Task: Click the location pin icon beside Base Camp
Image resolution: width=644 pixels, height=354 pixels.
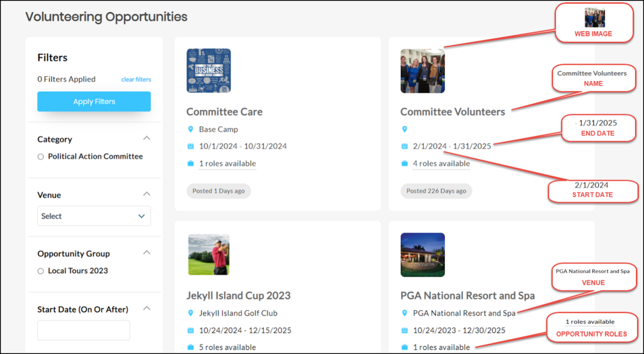Action: (x=191, y=129)
